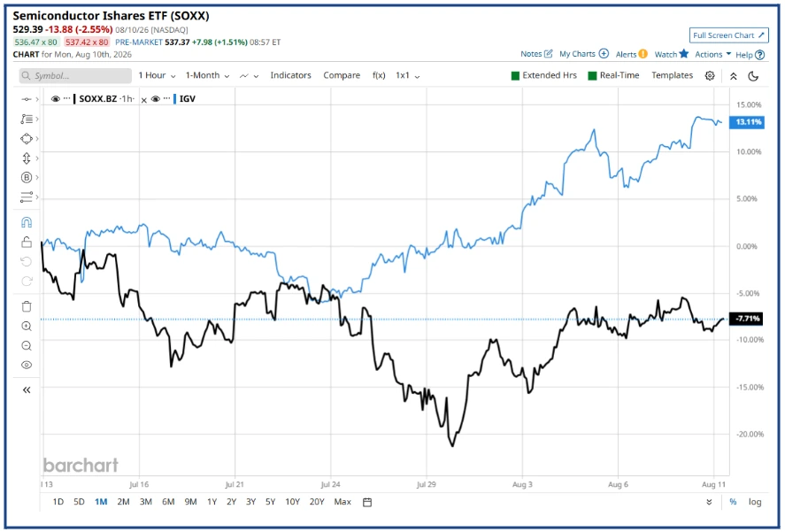Open SOXX.BZ series more-options dots

click(67, 98)
